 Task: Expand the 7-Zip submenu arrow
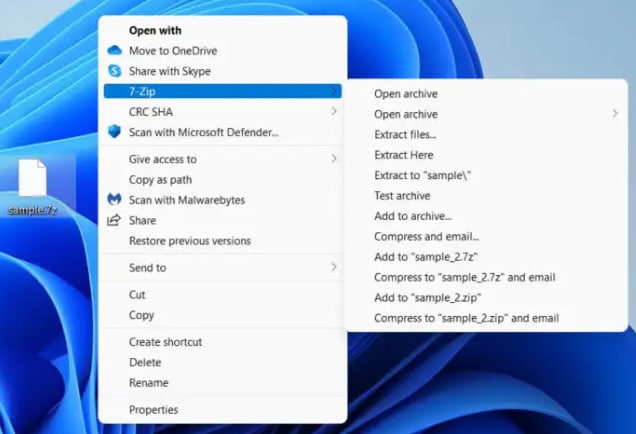(333, 91)
